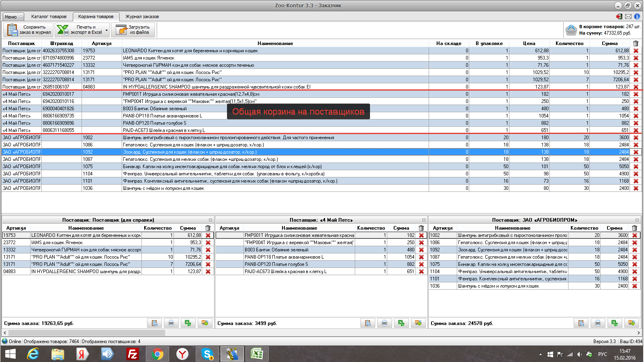Print the 24570 руб. order
The image size is (644, 362).
[598, 323]
